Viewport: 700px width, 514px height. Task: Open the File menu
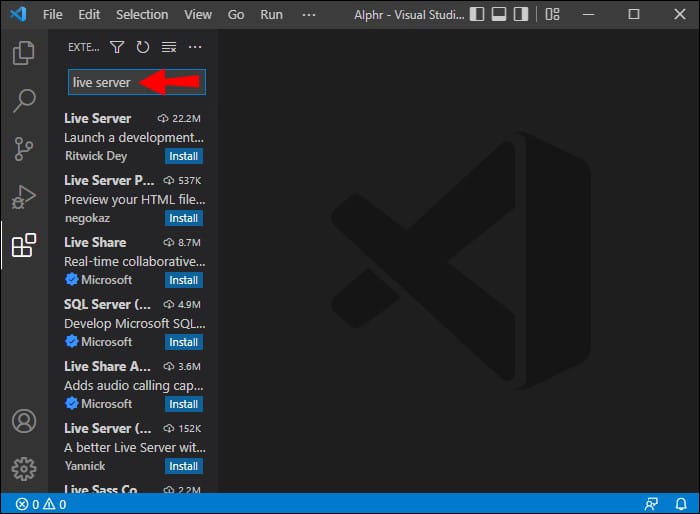coord(53,15)
